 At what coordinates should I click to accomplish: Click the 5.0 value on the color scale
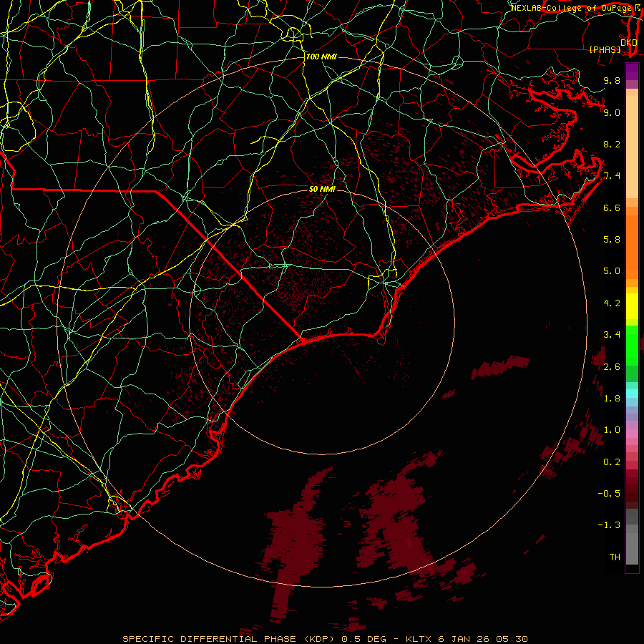(x=612, y=271)
